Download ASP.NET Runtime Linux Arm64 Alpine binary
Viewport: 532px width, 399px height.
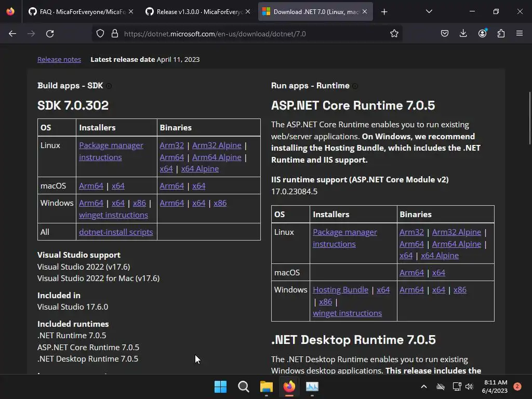tap(457, 244)
